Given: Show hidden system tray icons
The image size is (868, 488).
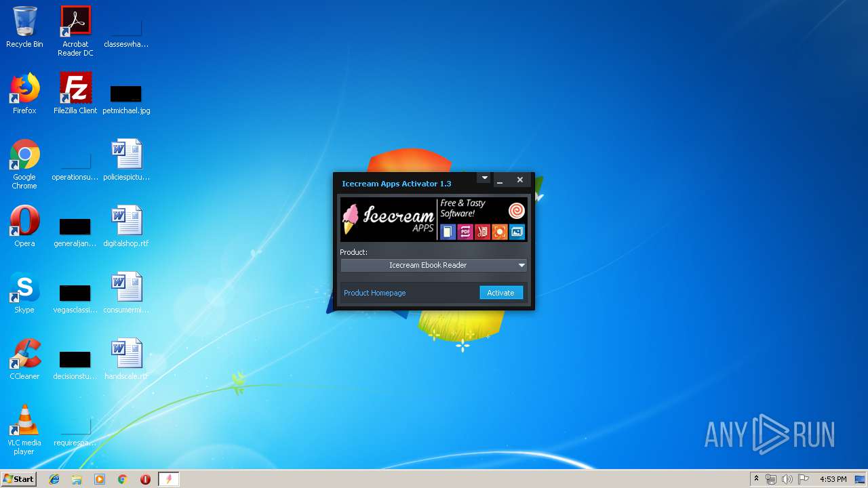Looking at the screenshot, I should 756,479.
